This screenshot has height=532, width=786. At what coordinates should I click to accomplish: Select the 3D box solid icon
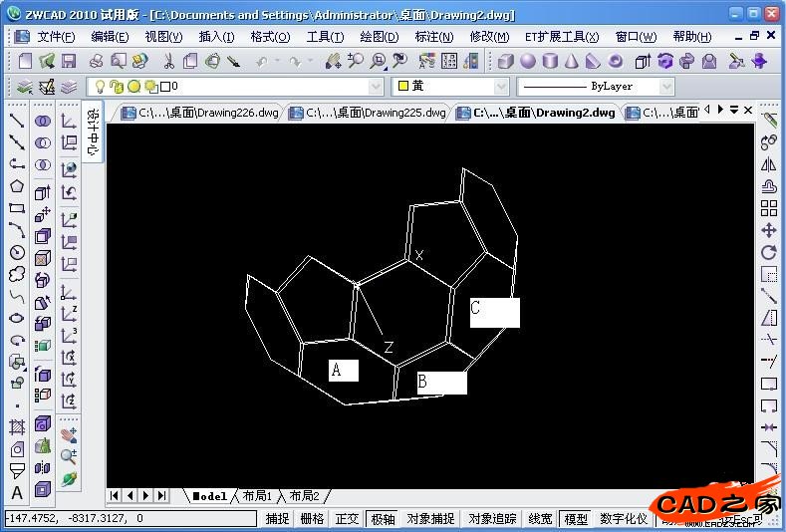pos(505,61)
